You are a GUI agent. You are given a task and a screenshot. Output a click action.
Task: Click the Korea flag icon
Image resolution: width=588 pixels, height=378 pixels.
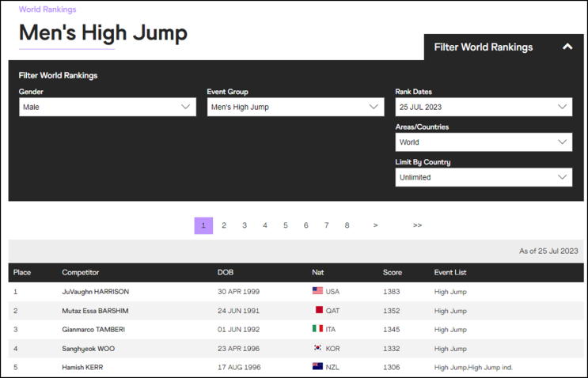point(317,348)
